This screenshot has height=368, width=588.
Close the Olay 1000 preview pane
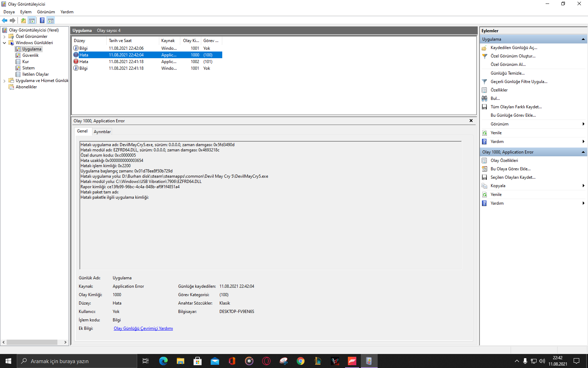471,121
